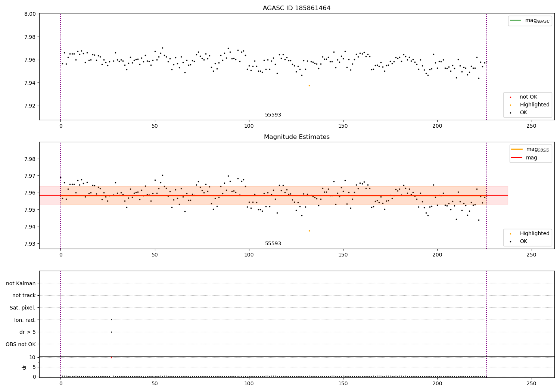This screenshot has height=392, width=560.
Task: Click the orange mag OBSID legend entry
Action: pyautogui.click(x=530, y=149)
